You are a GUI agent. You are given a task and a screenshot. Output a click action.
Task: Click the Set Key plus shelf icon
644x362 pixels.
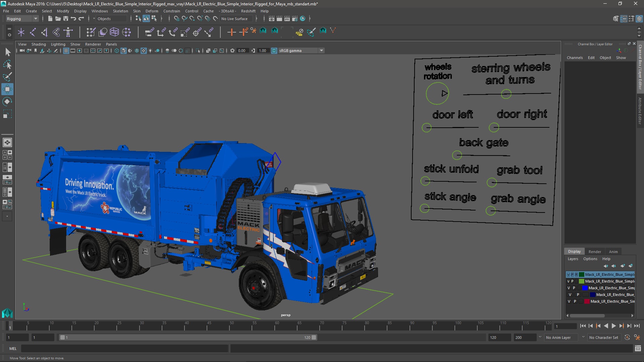click(231, 32)
